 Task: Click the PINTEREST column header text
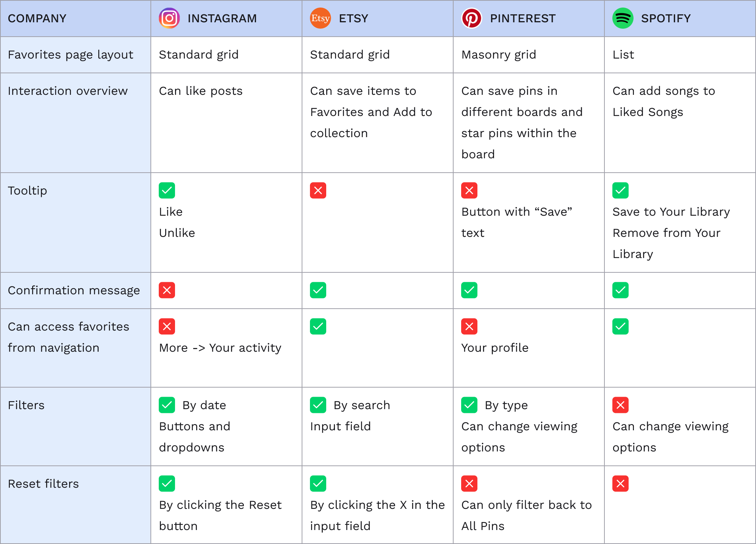pos(523,18)
